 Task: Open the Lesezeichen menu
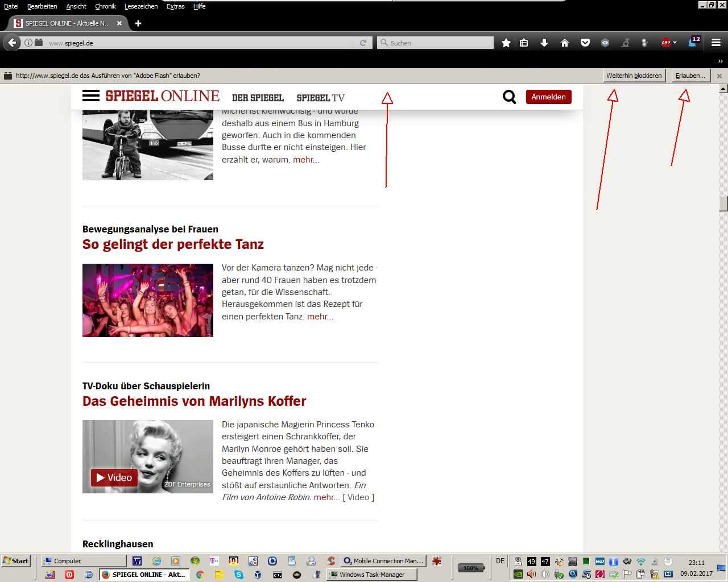141,6
